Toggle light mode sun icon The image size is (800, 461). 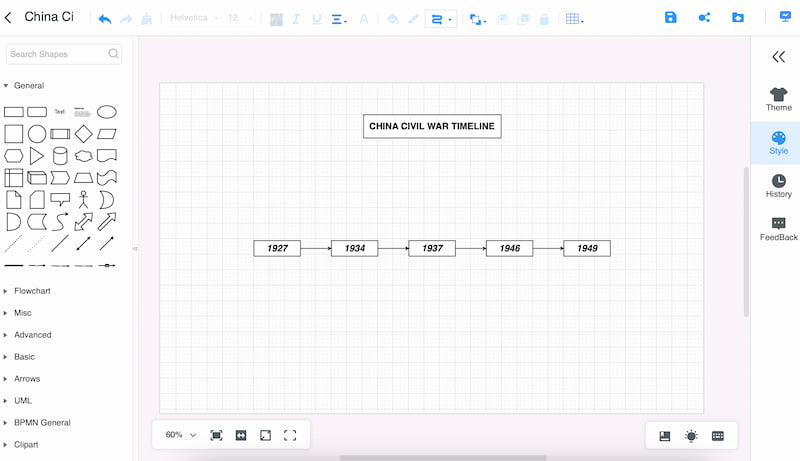pyautogui.click(x=691, y=436)
